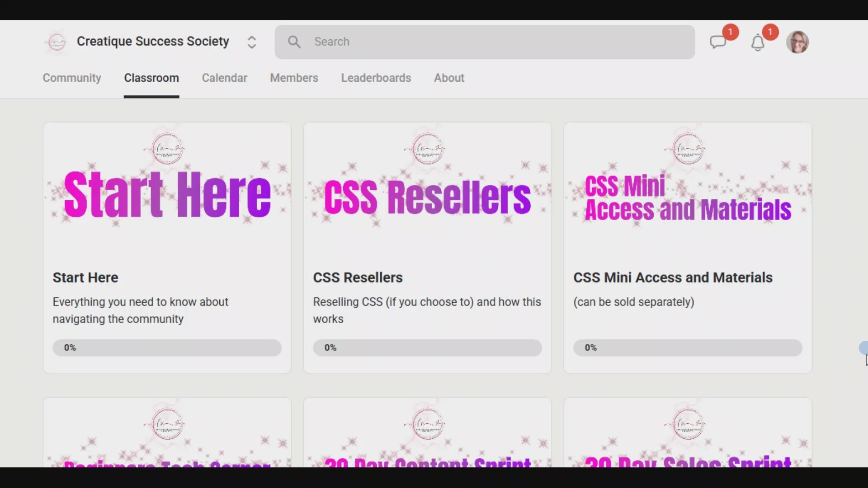Go to the Members tab

pos(294,78)
